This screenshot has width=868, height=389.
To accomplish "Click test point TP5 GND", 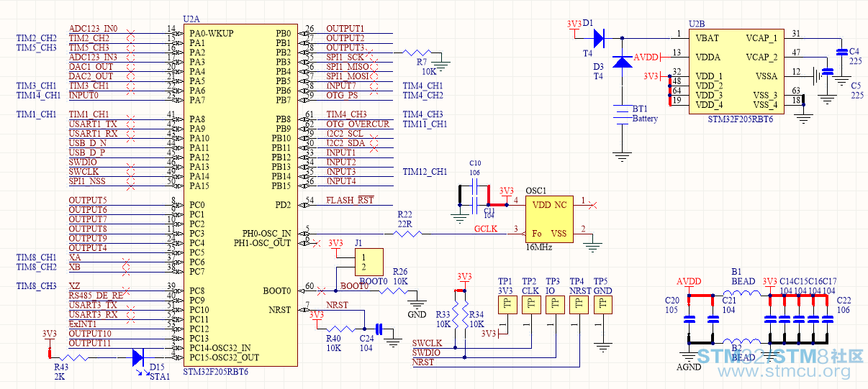I will [602, 304].
